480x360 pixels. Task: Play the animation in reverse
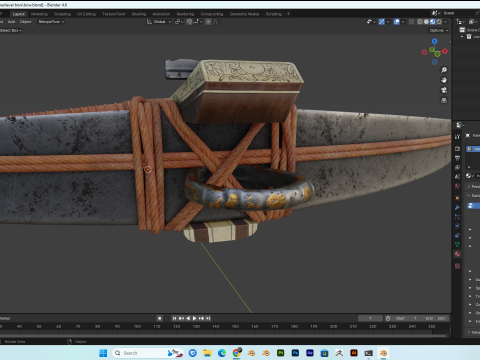pyautogui.click(x=188, y=318)
